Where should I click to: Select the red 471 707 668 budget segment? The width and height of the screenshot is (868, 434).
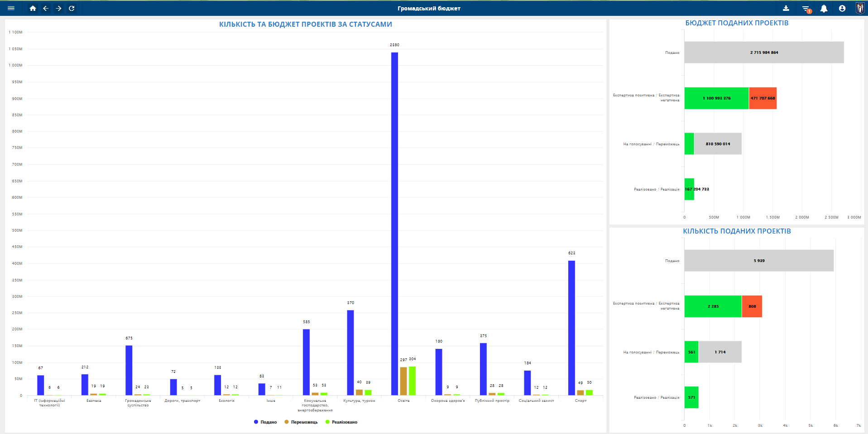pyautogui.click(x=762, y=98)
